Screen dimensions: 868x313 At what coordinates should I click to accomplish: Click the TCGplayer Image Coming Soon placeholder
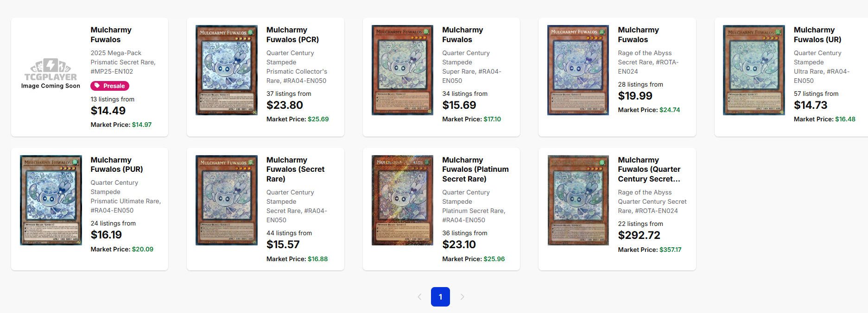(x=51, y=74)
